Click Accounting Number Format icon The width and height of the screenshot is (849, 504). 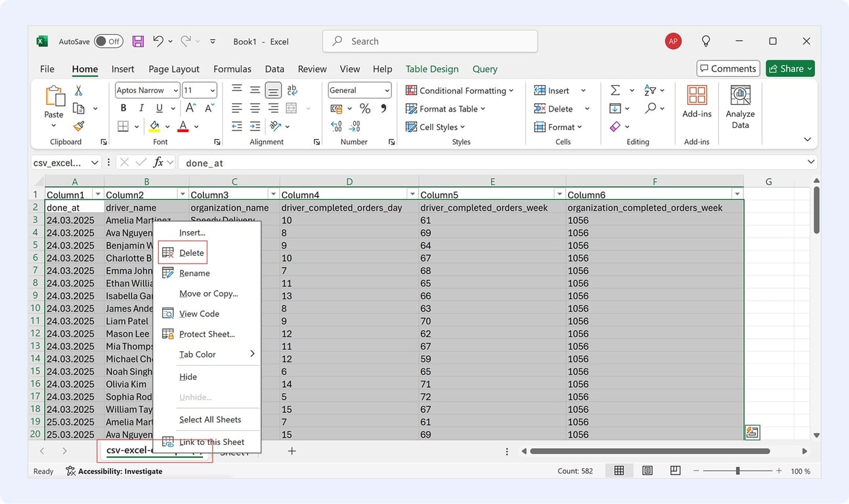pos(336,108)
